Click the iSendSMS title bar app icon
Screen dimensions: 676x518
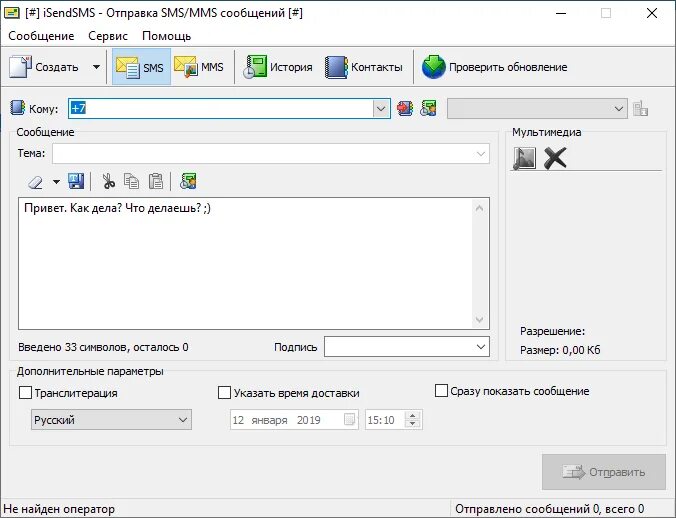[x=12, y=13]
